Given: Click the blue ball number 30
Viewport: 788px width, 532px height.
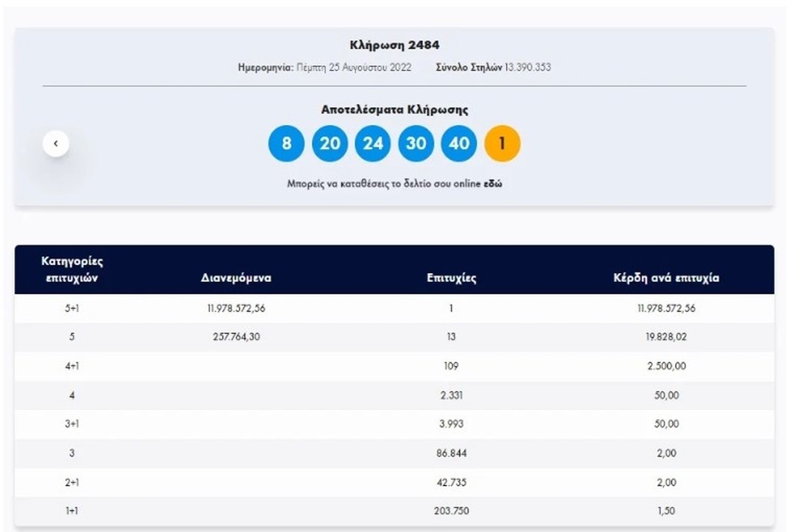Looking at the screenshot, I should tap(416, 143).
